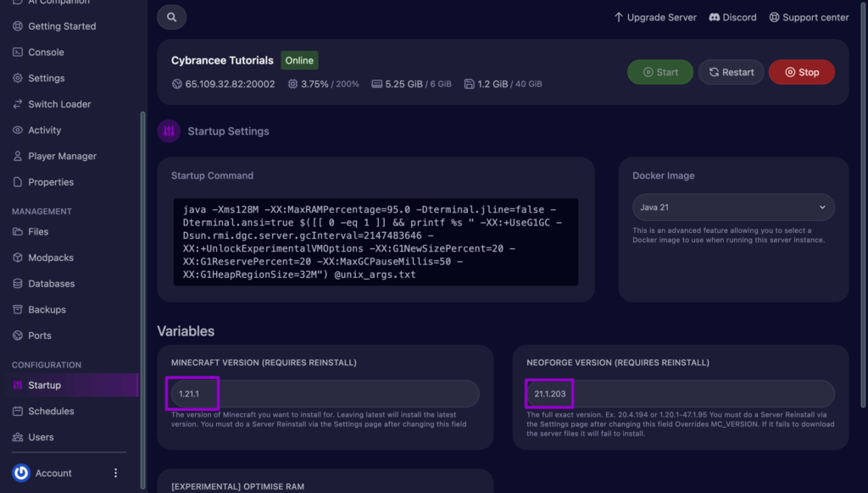Open the Activity page

tap(44, 130)
